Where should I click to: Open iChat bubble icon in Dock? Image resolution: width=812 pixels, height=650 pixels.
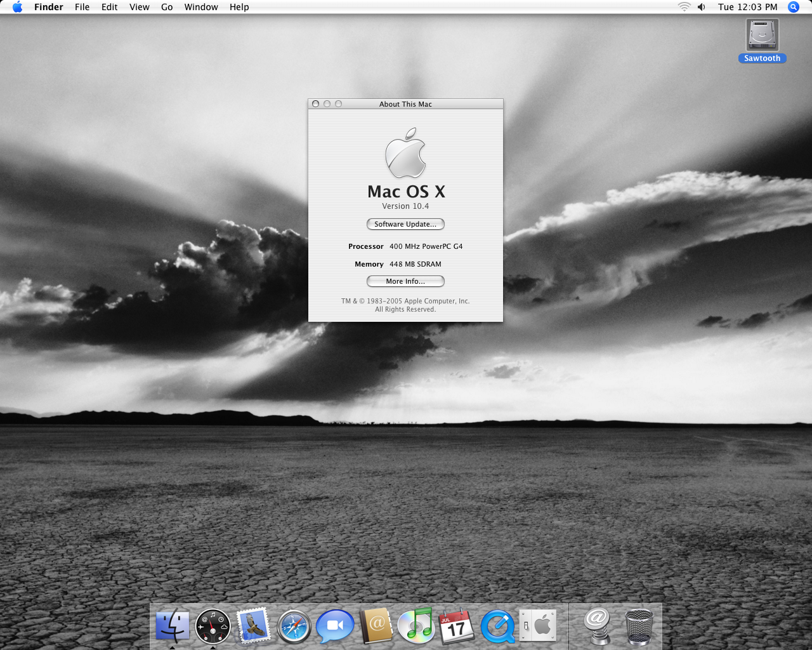335,627
